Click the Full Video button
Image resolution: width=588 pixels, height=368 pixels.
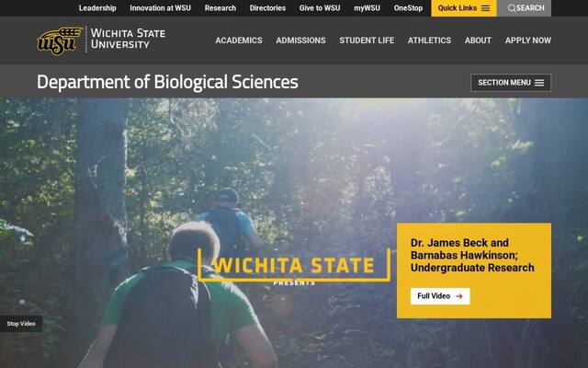(440, 296)
